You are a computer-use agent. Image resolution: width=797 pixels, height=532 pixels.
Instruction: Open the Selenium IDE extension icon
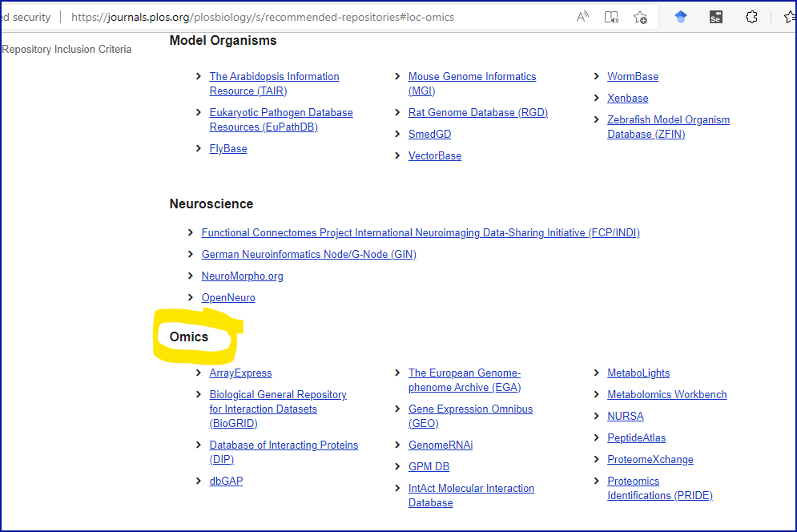tap(715, 17)
